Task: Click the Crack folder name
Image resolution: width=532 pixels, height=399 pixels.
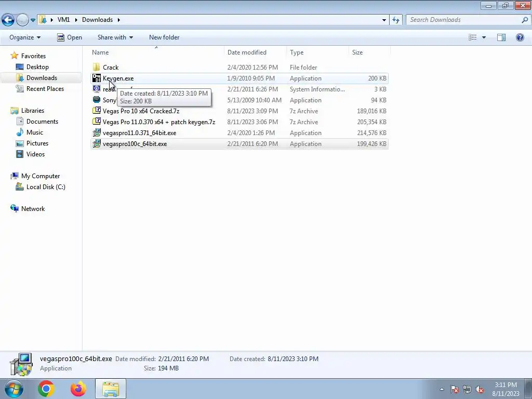Action: 111,68
